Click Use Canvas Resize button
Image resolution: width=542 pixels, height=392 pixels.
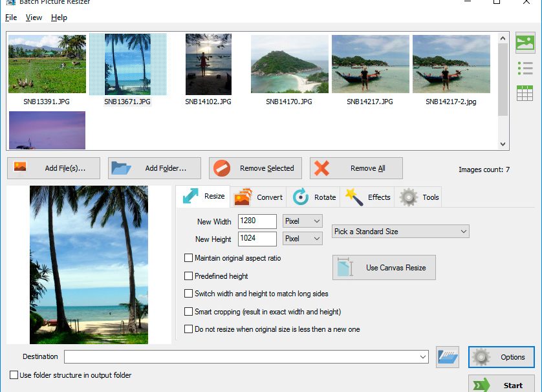[x=384, y=268]
